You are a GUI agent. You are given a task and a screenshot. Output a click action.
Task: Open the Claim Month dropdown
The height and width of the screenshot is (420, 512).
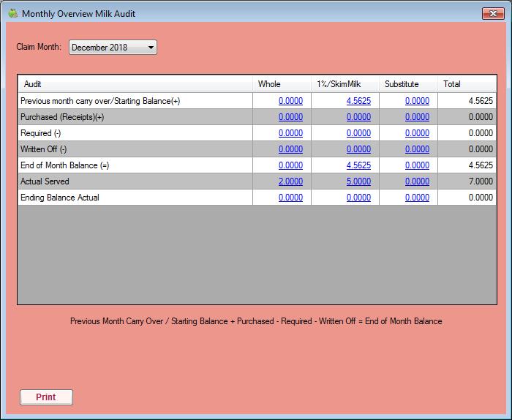[x=113, y=48]
